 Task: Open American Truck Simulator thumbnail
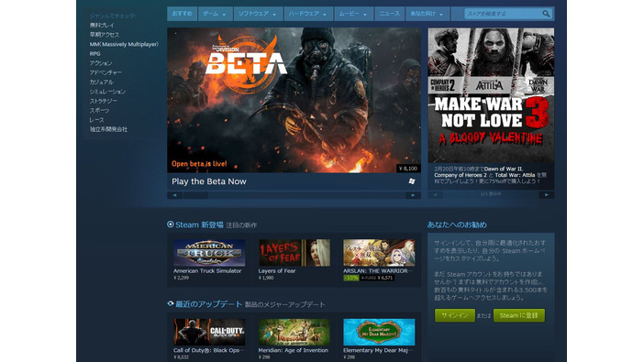[x=209, y=253]
